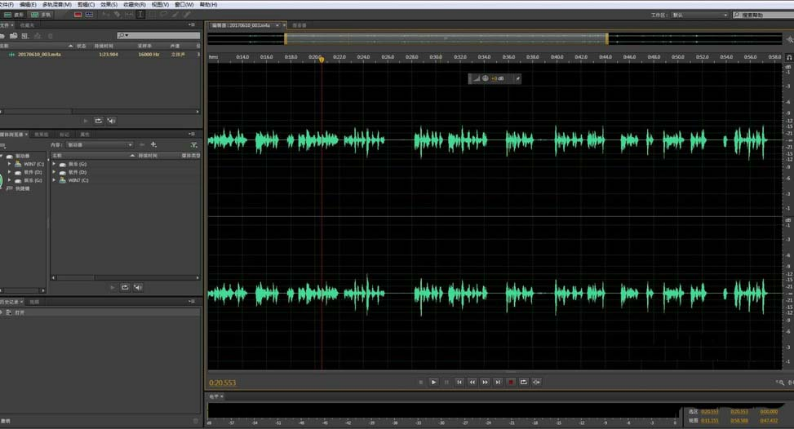Click Import File icon in Files panel

point(14,35)
